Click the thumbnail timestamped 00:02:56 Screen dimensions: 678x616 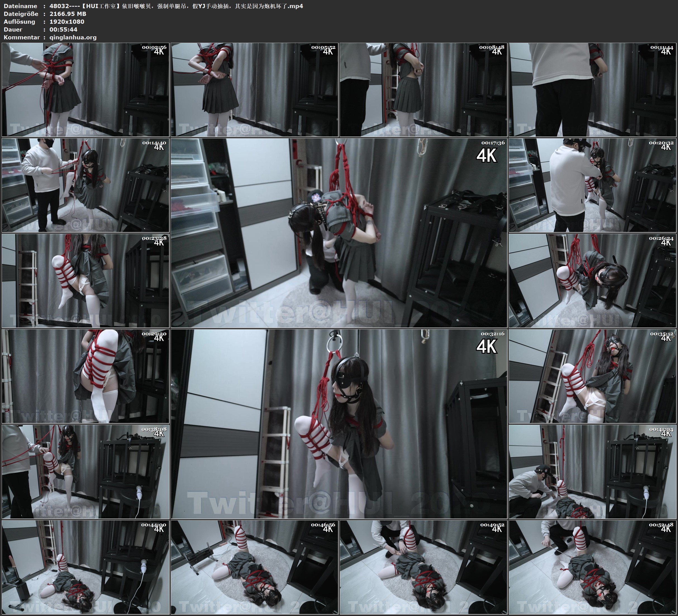tap(85, 90)
